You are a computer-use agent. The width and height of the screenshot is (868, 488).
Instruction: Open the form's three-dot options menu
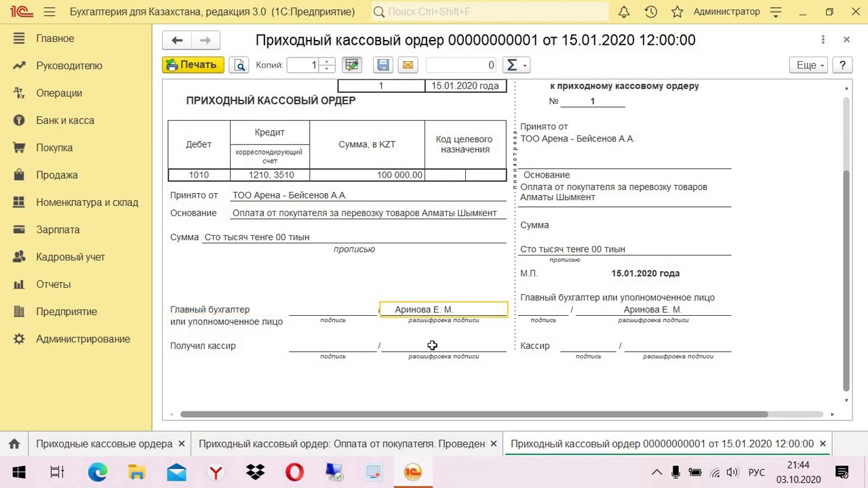coord(823,40)
